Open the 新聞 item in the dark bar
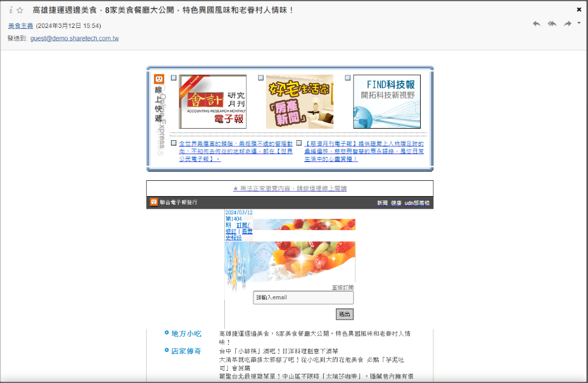 (x=382, y=203)
